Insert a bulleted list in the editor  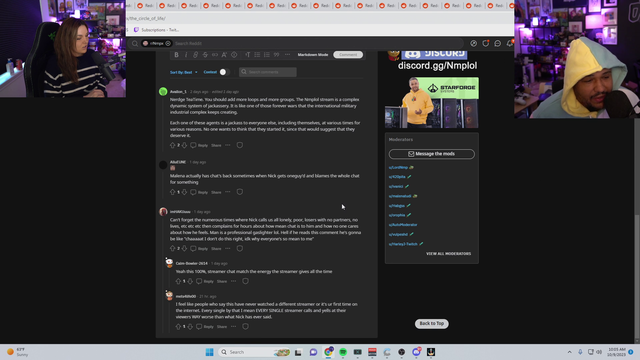[x=257, y=55]
